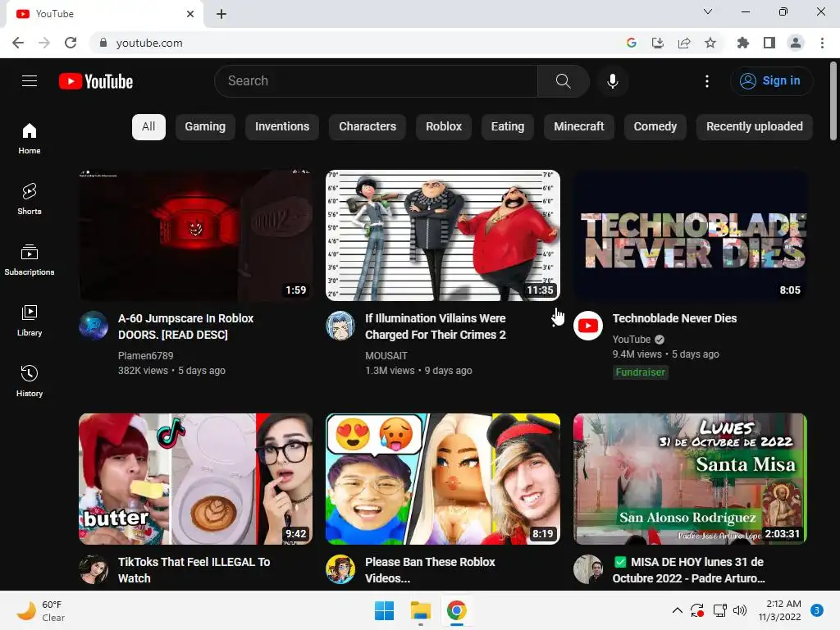Click the YouTube search input field
Viewport: 840px width, 630px height.
coord(376,81)
